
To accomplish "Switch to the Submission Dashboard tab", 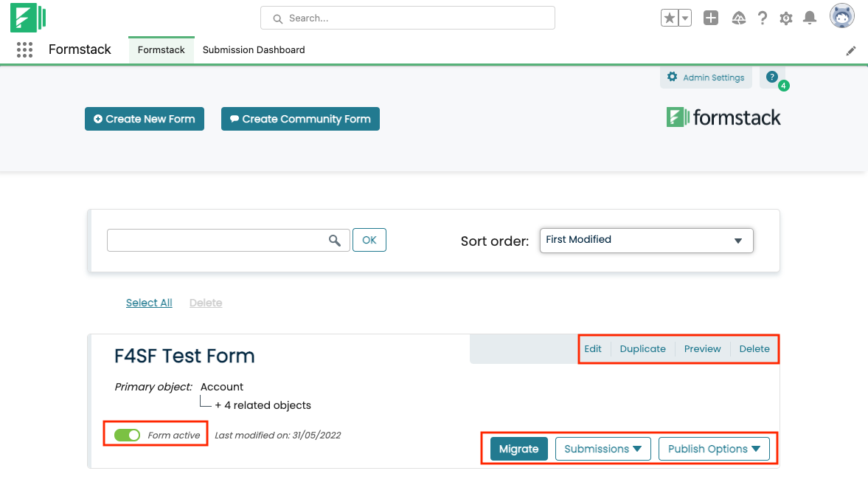I will [254, 50].
